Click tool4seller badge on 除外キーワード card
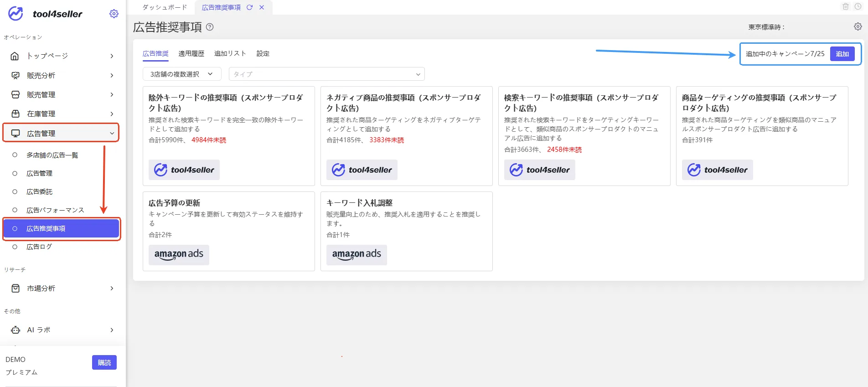Image resolution: width=868 pixels, height=387 pixels. click(184, 170)
